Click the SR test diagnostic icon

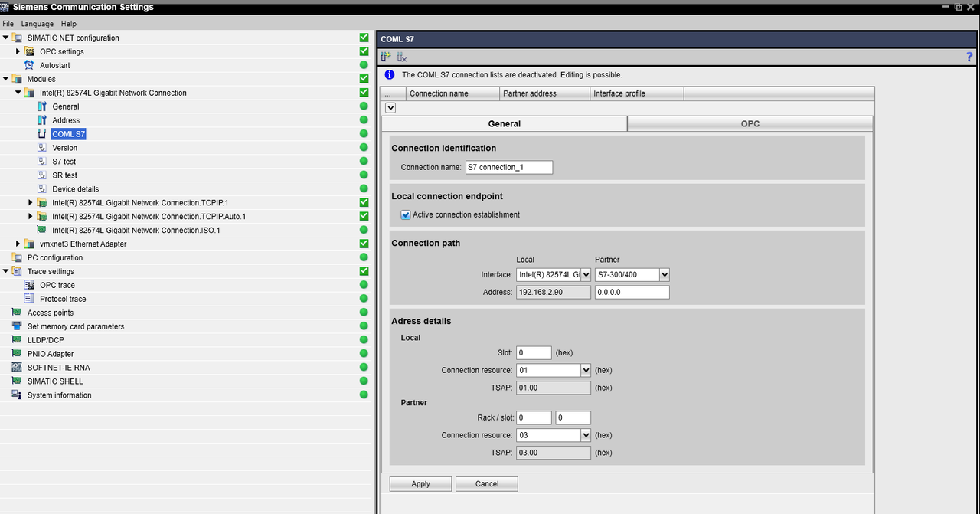click(x=42, y=175)
